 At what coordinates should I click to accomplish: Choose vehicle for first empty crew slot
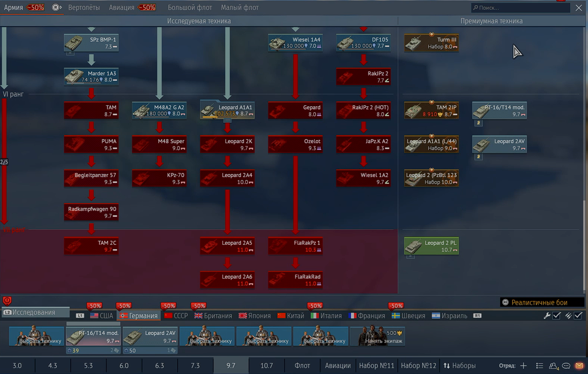pos(36,336)
